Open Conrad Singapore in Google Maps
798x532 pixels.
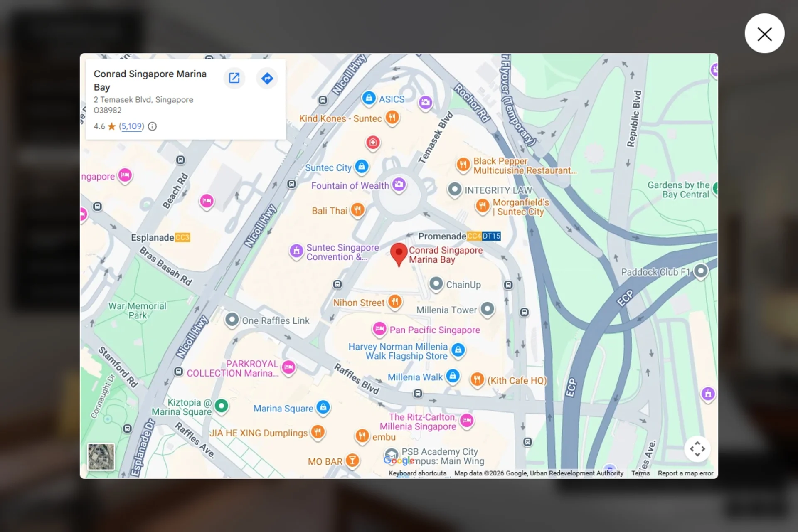coord(234,78)
